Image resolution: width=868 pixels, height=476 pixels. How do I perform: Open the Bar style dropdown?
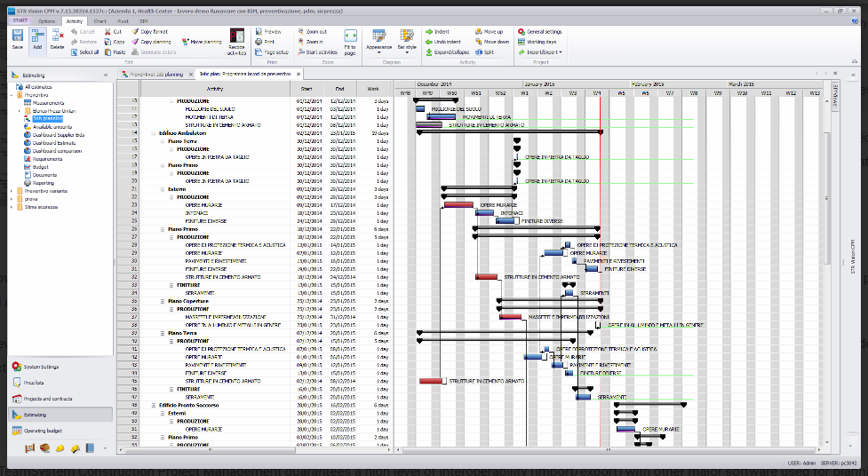(407, 39)
